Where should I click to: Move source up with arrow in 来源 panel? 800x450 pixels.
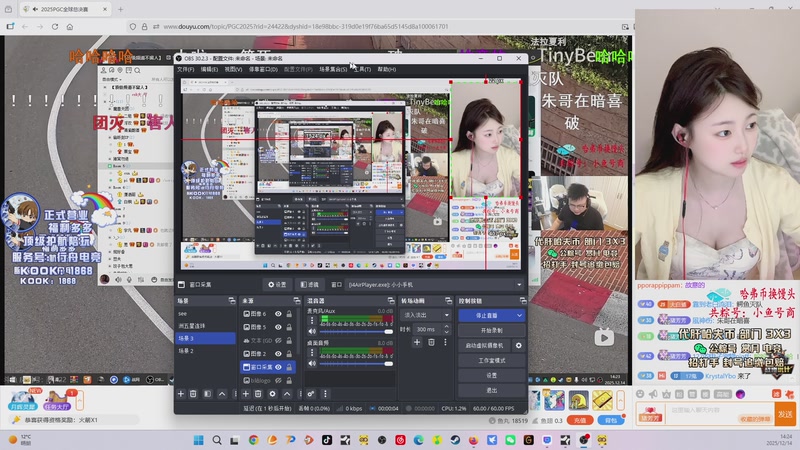tap(287, 394)
